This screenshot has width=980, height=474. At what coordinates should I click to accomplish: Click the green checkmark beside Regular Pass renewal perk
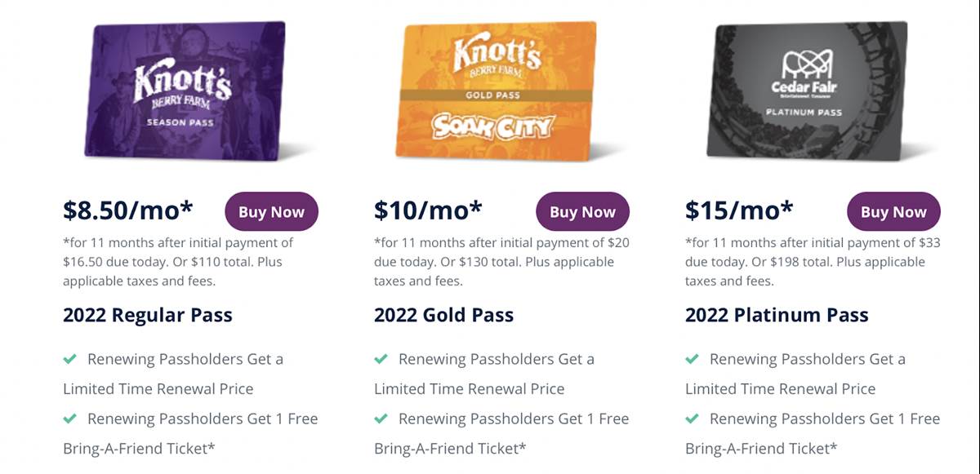point(69,358)
